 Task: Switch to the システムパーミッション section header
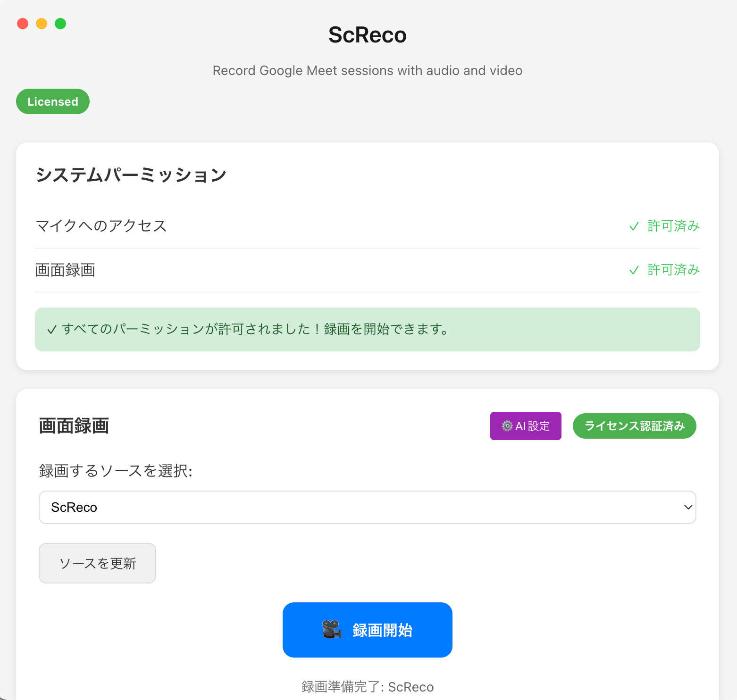131,174
